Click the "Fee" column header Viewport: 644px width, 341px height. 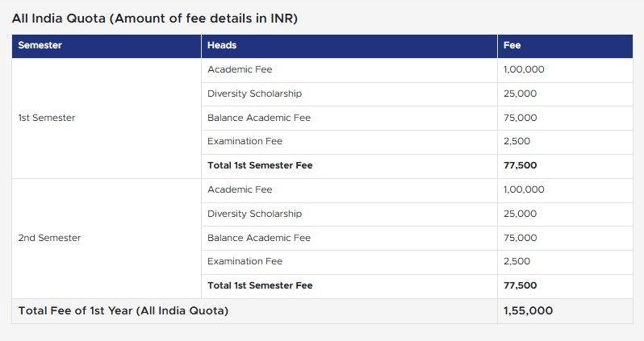[512, 46]
